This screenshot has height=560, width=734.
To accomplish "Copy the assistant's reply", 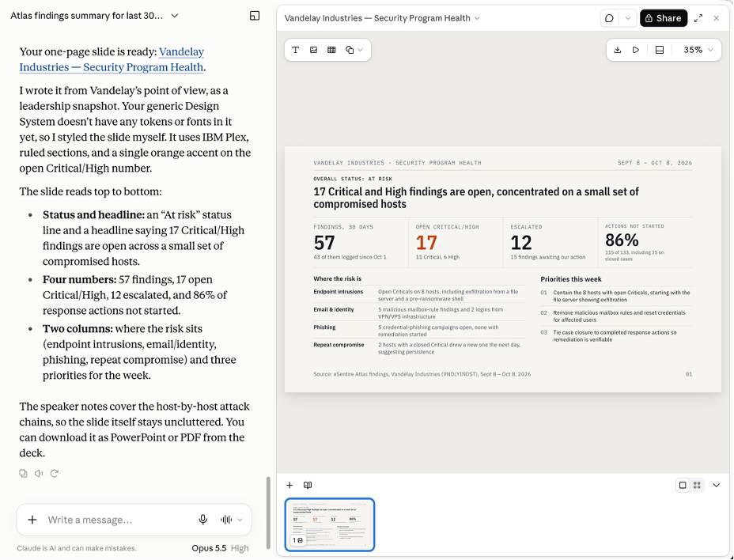I will click(x=23, y=473).
